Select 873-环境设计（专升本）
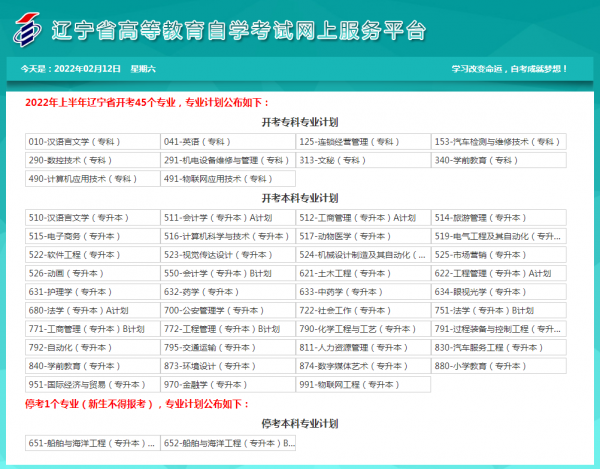Viewport: 600px width, 469px height. tap(228, 366)
